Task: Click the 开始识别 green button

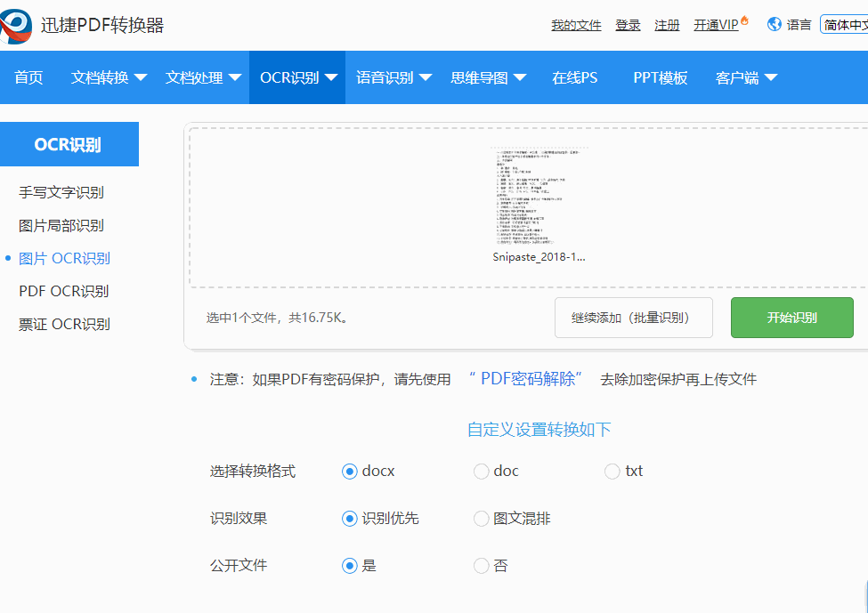Action: [791, 318]
